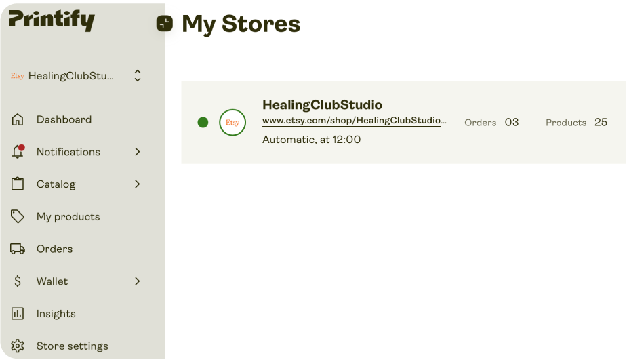Click the Dashboard home icon
Image resolution: width=627 pixels, height=364 pixels.
[17, 119]
